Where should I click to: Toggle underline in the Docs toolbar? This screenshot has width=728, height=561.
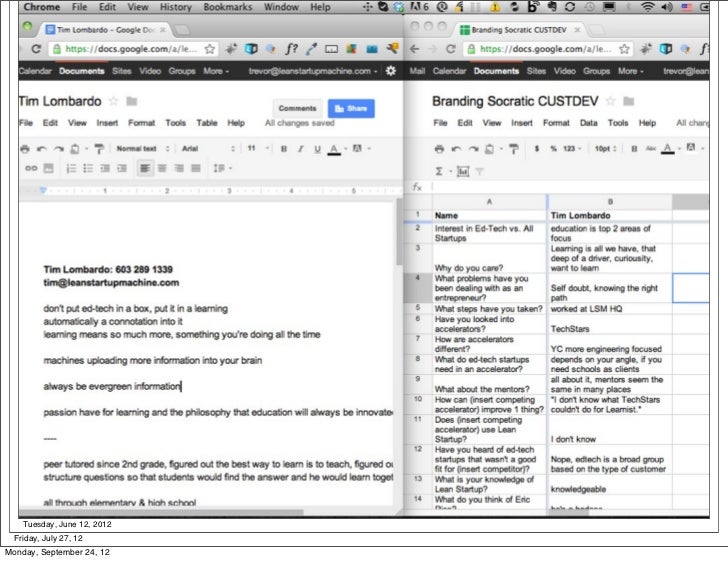(318, 149)
